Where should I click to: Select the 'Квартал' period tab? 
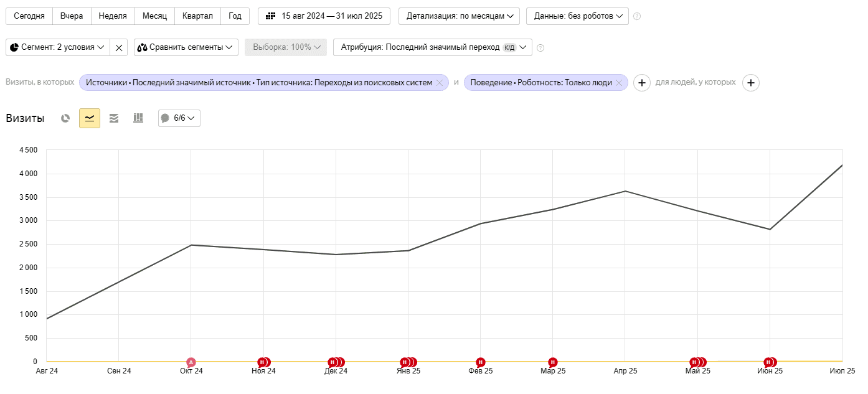pyautogui.click(x=197, y=16)
